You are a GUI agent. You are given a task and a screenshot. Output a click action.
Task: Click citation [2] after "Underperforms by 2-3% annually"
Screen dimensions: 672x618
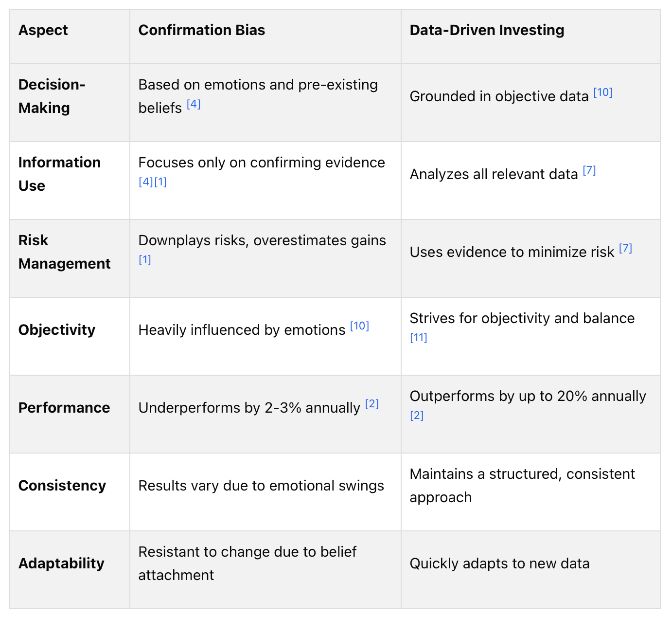point(372,404)
